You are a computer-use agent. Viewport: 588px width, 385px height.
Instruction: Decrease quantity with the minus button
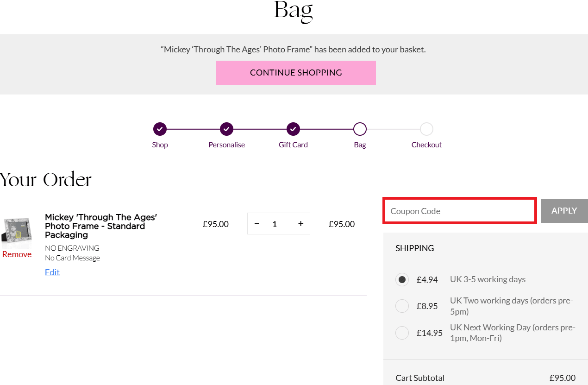point(257,224)
